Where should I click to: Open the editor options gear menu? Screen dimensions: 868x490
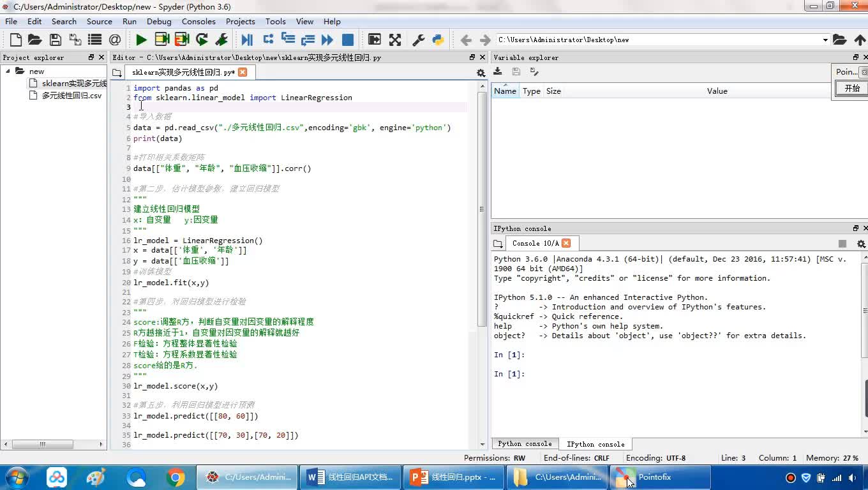[481, 73]
